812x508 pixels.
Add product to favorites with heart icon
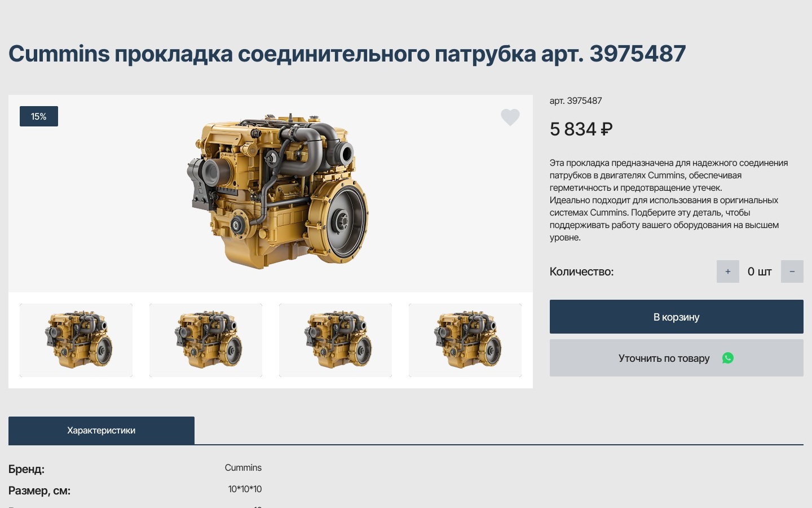tap(510, 117)
